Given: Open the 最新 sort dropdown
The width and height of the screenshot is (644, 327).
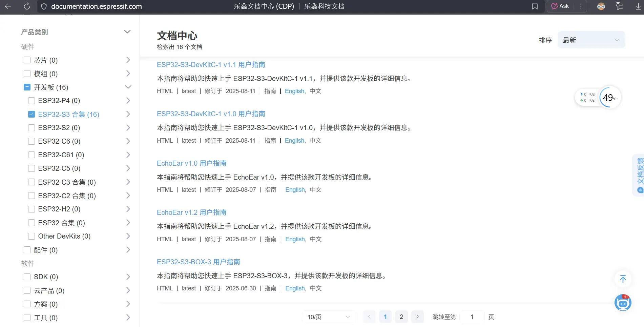Looking at the screenshot, I should pos(591,40).
